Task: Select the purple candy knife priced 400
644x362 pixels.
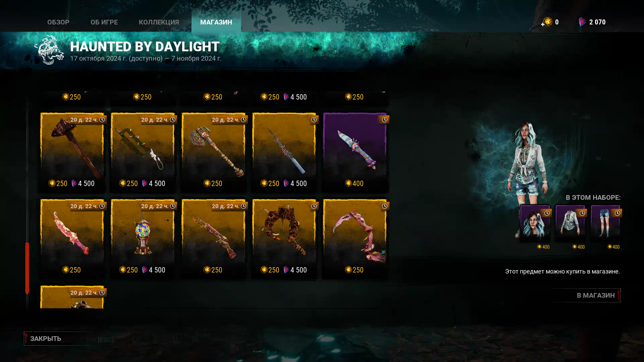Action: [355, 152]
